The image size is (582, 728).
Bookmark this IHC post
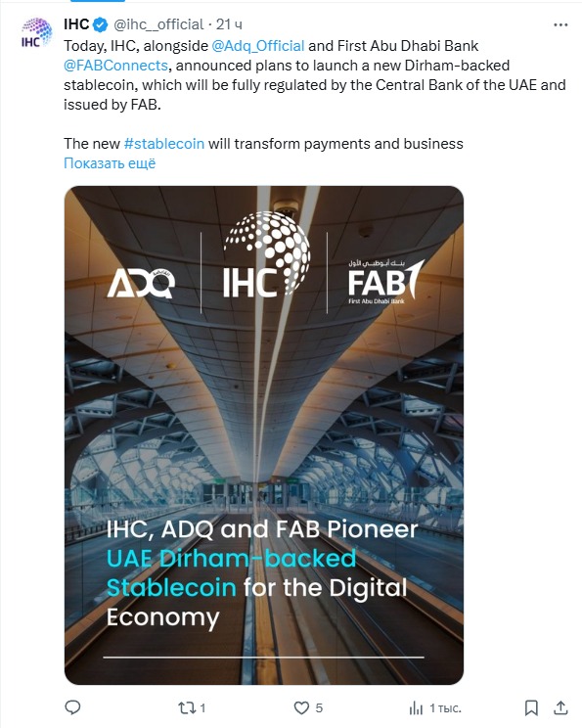click(531, 708)
